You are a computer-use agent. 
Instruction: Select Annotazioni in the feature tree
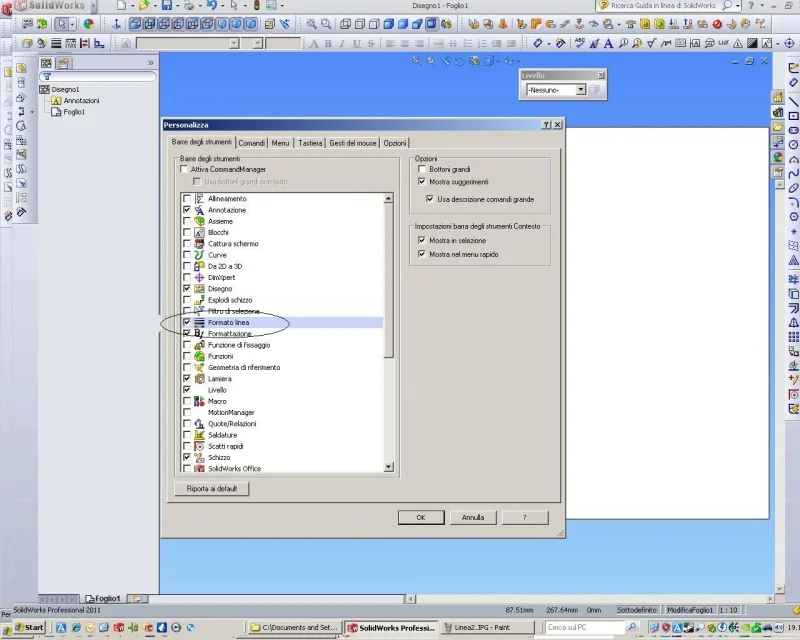[81, 101]
